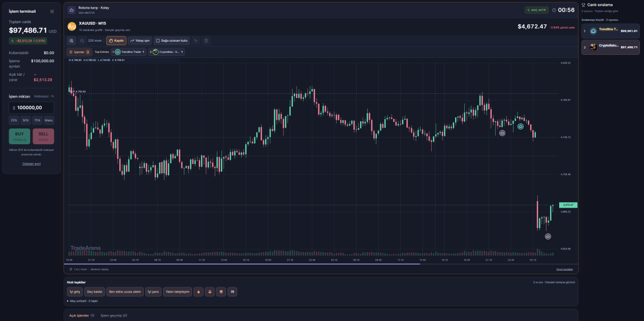Send the 33 reaction button
Image resolution: width=644 pixels, height=321 pixels.
tap(232, 291)
